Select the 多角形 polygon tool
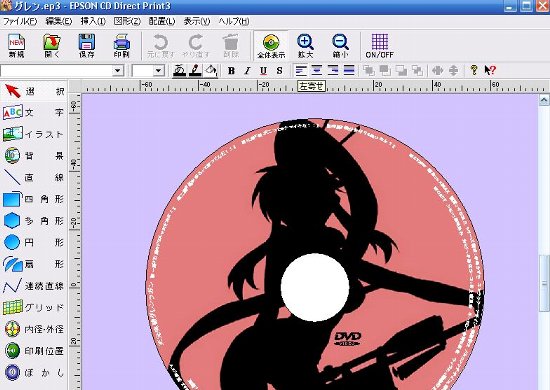 34,221
